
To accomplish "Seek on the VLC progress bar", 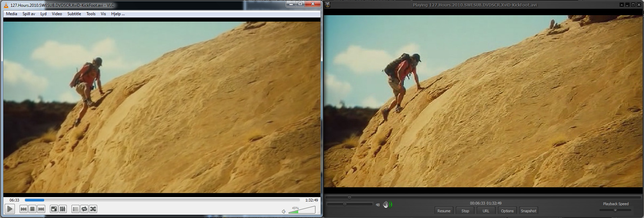I will [162, 200].
